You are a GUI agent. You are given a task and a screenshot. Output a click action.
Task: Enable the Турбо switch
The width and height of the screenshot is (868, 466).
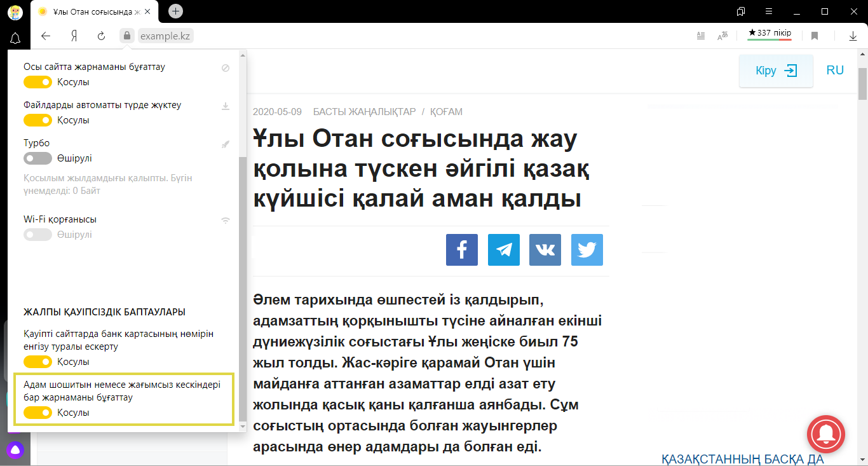click(37, 158)
